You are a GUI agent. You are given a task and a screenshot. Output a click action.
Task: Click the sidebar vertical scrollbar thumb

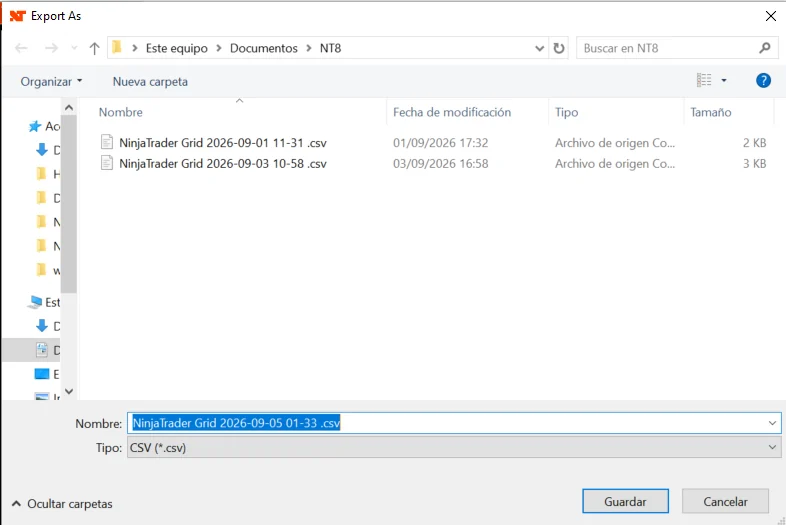point(69,203)
